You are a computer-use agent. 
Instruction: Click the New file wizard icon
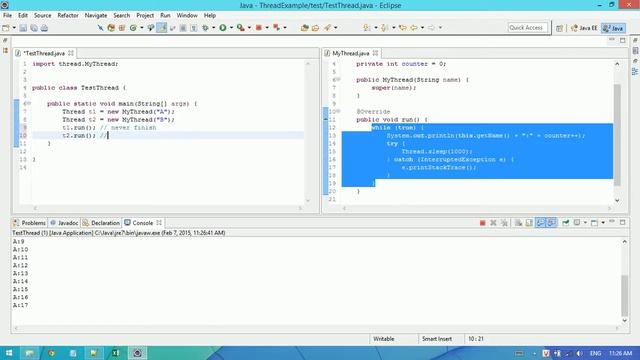[6, 28]
